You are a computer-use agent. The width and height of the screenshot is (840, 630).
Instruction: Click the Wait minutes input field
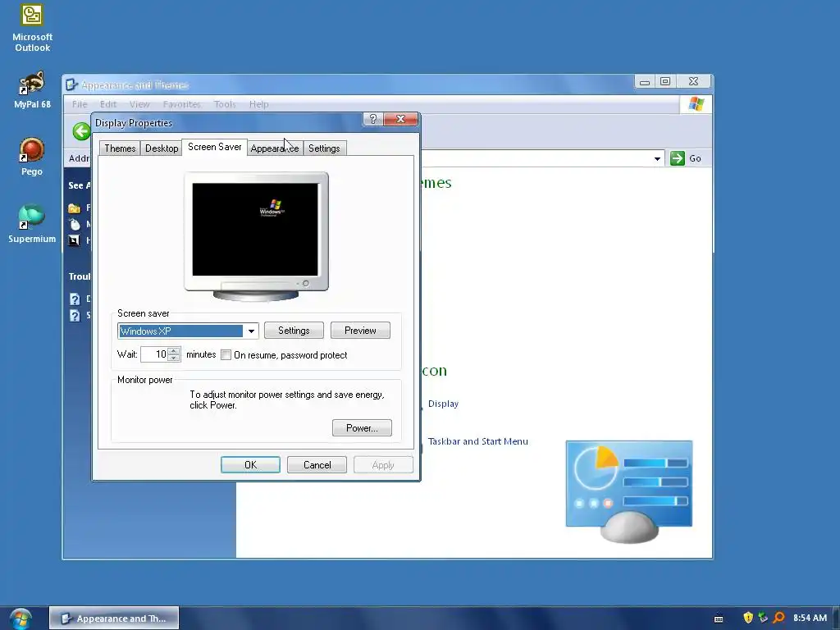pyautogui.click(x=154, y=354)
